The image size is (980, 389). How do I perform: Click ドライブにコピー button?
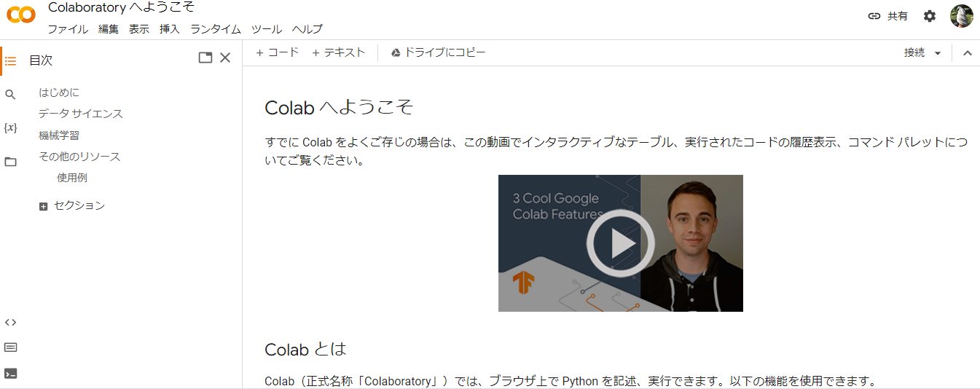(x=438, y=52)
